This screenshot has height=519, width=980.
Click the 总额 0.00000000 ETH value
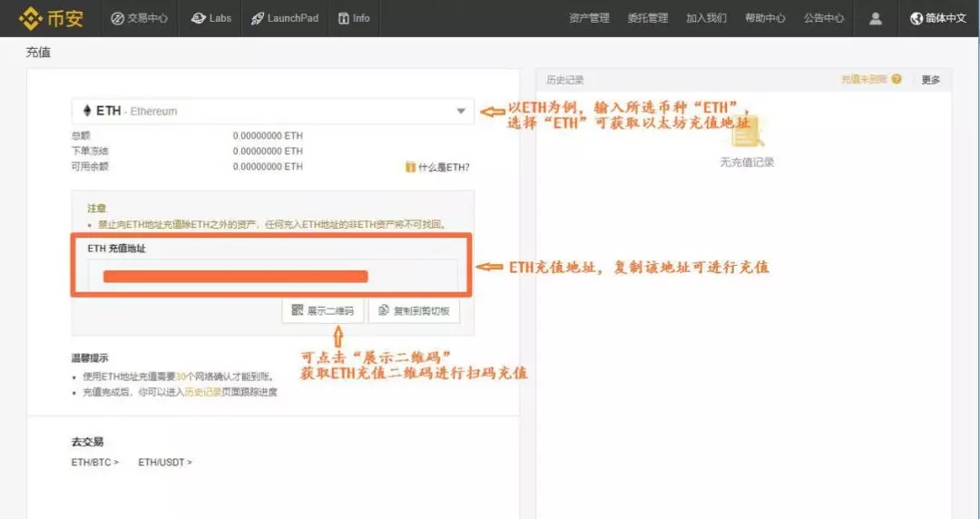point(268,136)
